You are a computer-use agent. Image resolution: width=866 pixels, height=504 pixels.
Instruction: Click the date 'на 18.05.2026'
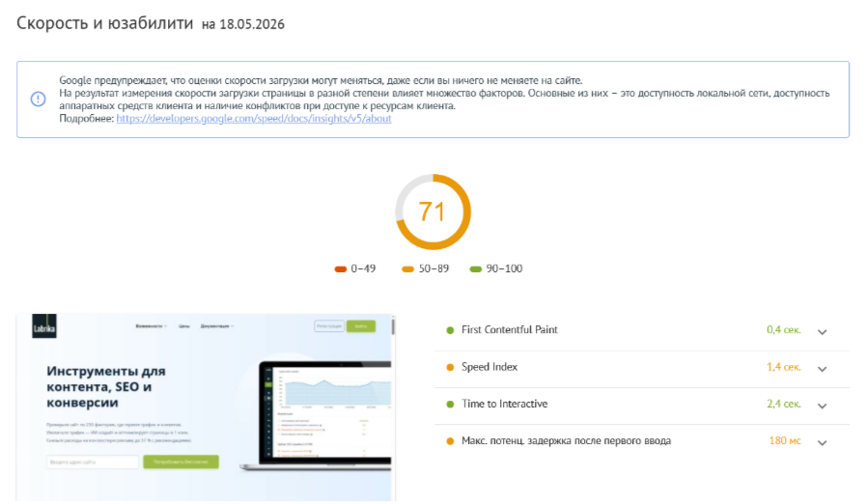243,24
